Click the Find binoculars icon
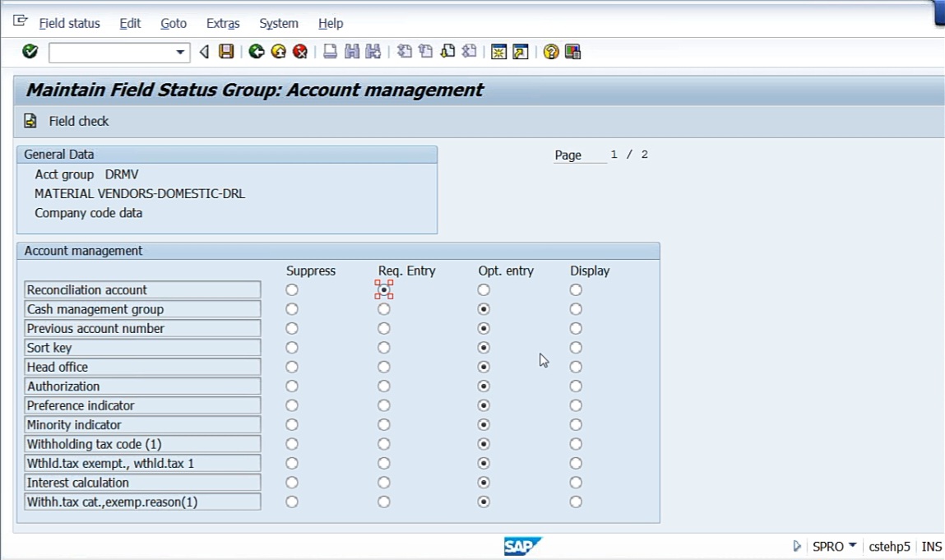The width and height of the screenshot is (945, 560). (351, 52)
